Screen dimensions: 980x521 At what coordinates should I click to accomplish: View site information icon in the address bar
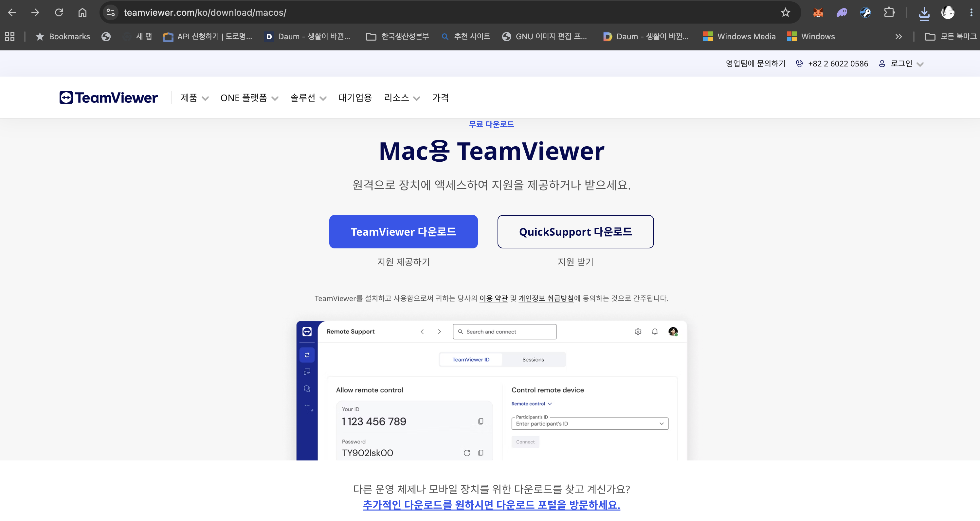110,12
